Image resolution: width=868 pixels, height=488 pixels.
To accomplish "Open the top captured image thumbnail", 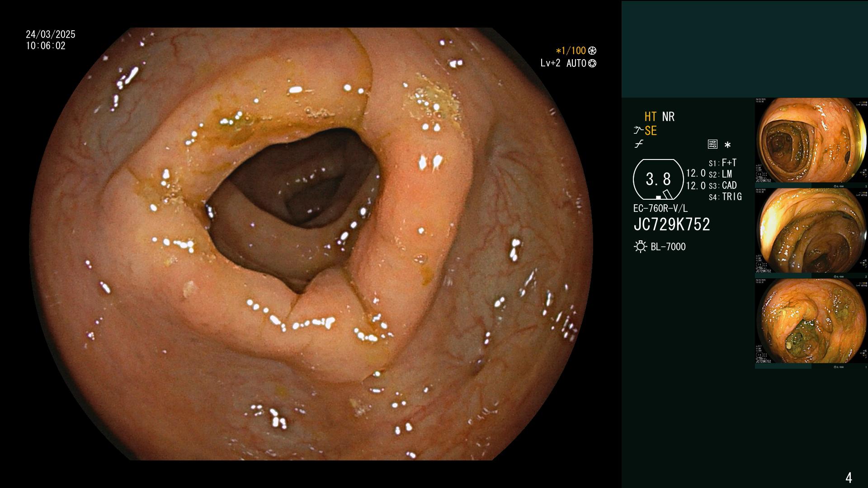I will point(811,141).
